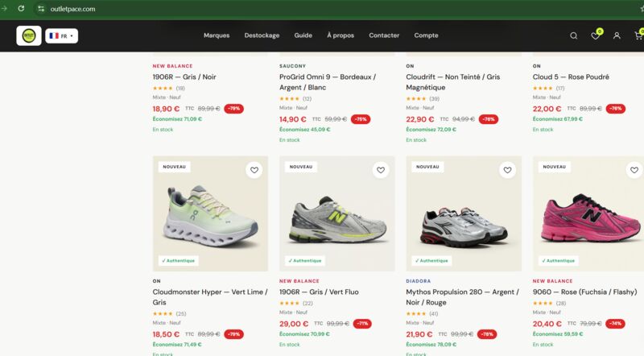This screenshot has height=356, width=644.
Task: Open the Cloud 5 — Rose Poudré product link
Action: (571, 77)
